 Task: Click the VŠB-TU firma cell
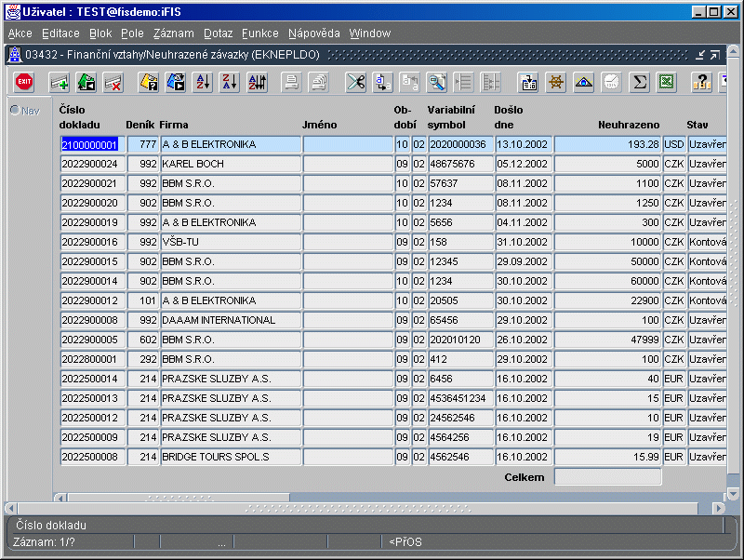230,243
